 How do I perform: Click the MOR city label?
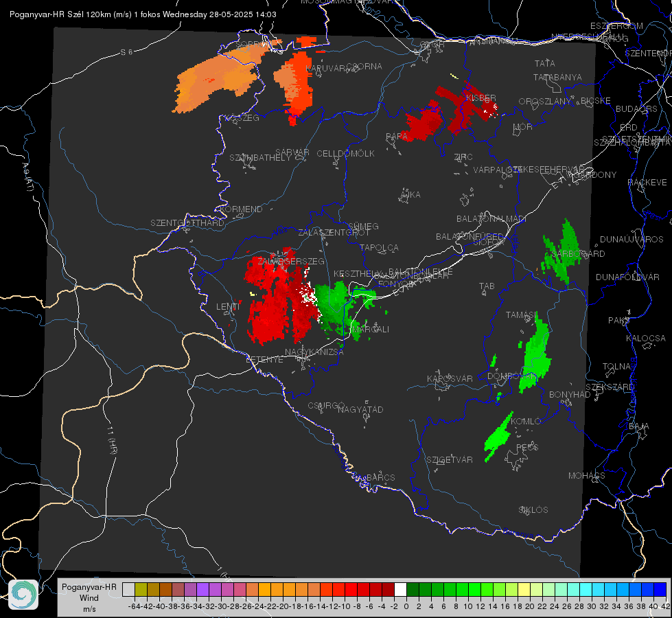(523, 127)
